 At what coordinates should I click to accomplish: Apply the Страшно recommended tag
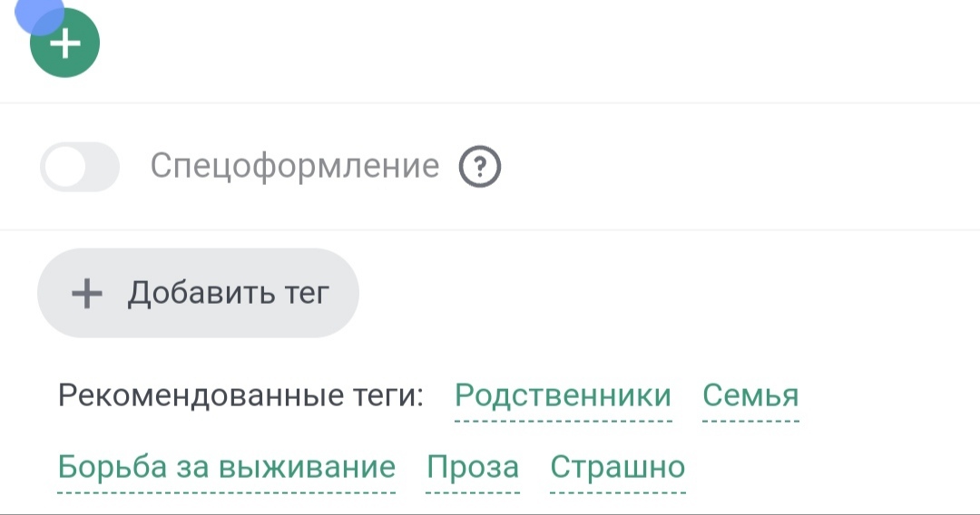coord(617,467)
